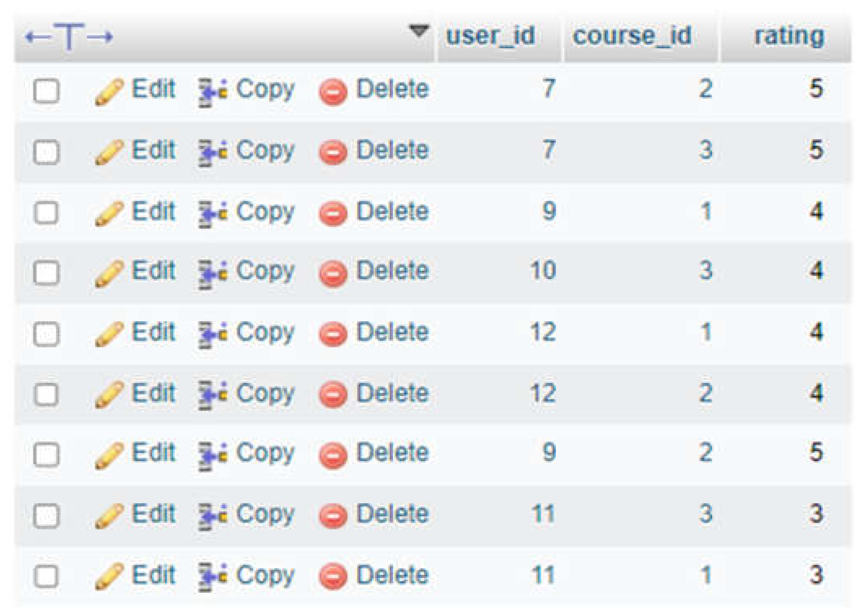The width and height of the screenshot is (863, 616).
Task: Sort table by the rating column header
Action: [x=789, y=37]
